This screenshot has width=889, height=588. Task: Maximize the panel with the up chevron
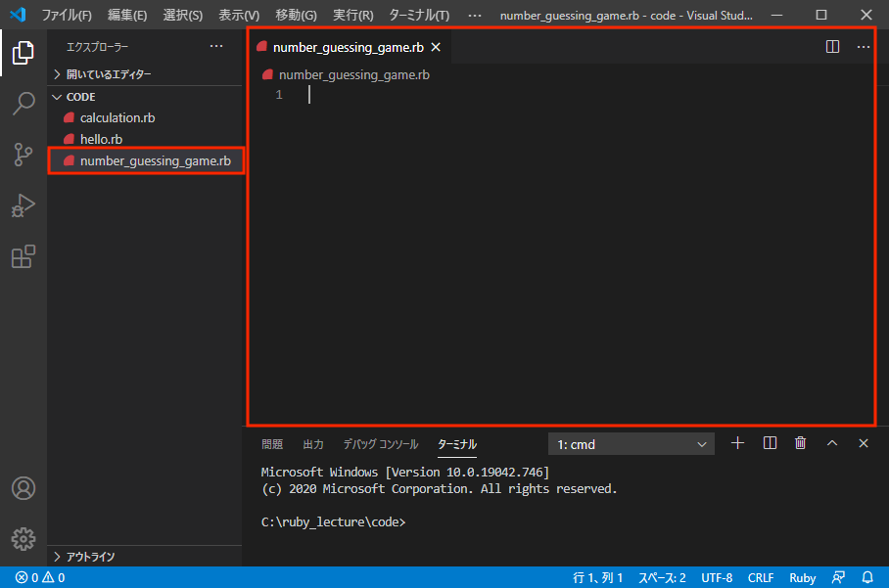point(832,443)
